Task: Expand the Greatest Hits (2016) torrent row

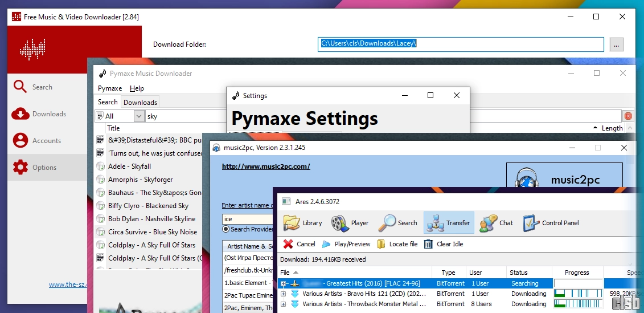Action: [x=283, y=283]
